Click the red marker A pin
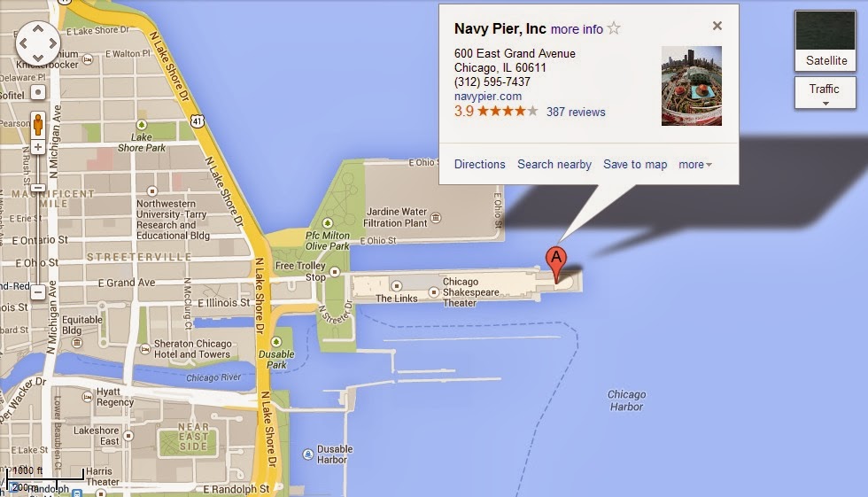This screenshot has height=497, width=868. [x=556, y=265]
